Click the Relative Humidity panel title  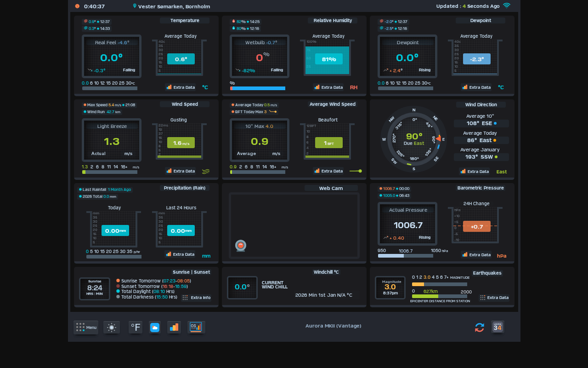[333, 21]
